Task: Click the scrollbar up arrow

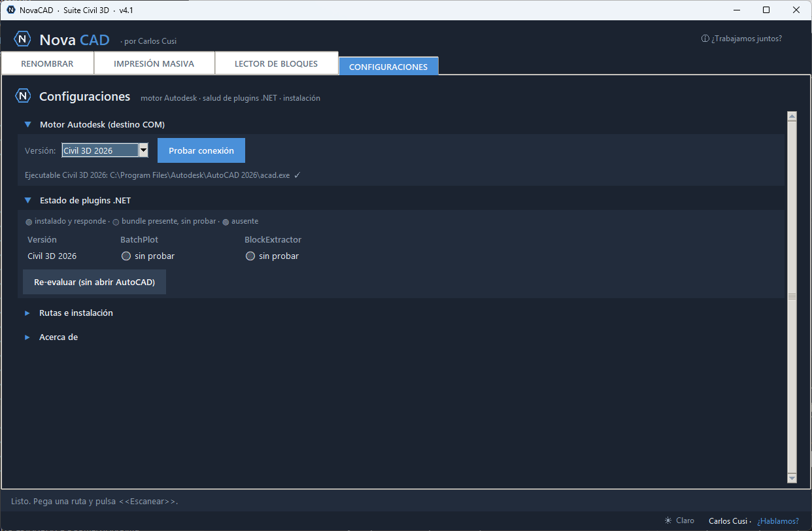Action: pyautogui.click(x=792, y=116)
